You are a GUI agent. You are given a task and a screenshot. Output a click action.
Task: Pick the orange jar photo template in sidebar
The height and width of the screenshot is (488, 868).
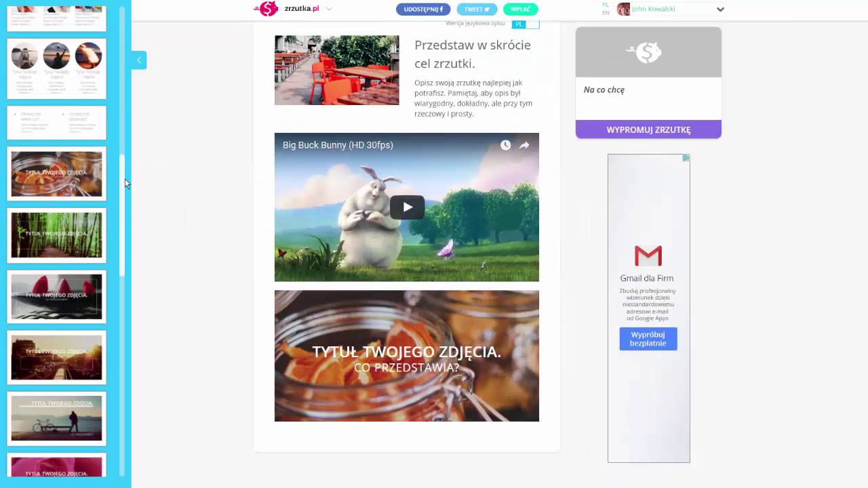point(57,174)
